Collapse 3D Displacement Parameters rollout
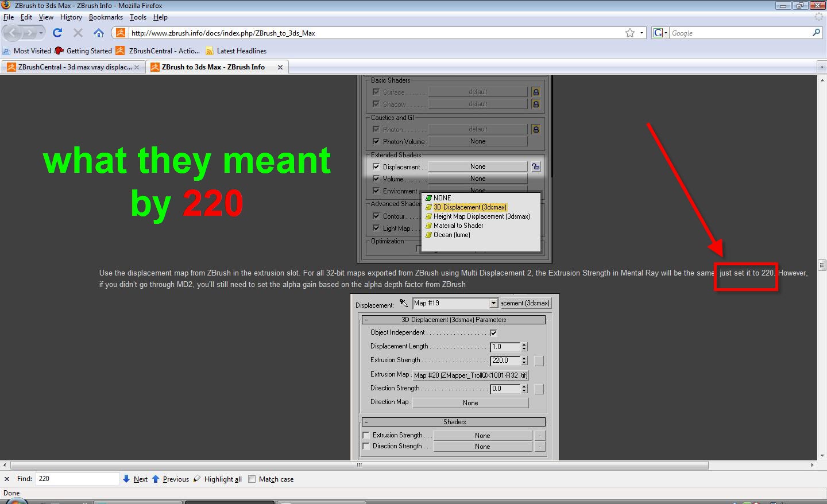Image resolution: width=827 pixels, height=504 pixels. pyautogui.click(x=454, y=320)
